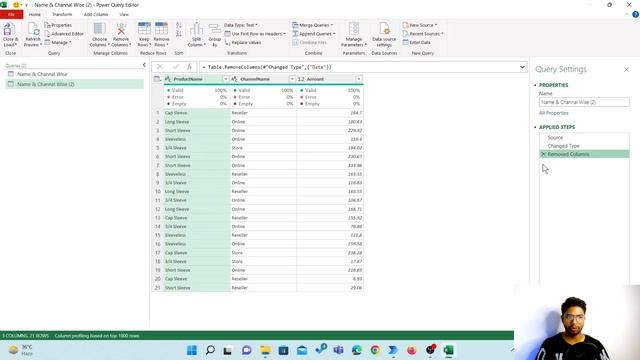Viewport: 640px width, 360px height.
Task: Click the Choose Columns icon
Action: [99, 29]
